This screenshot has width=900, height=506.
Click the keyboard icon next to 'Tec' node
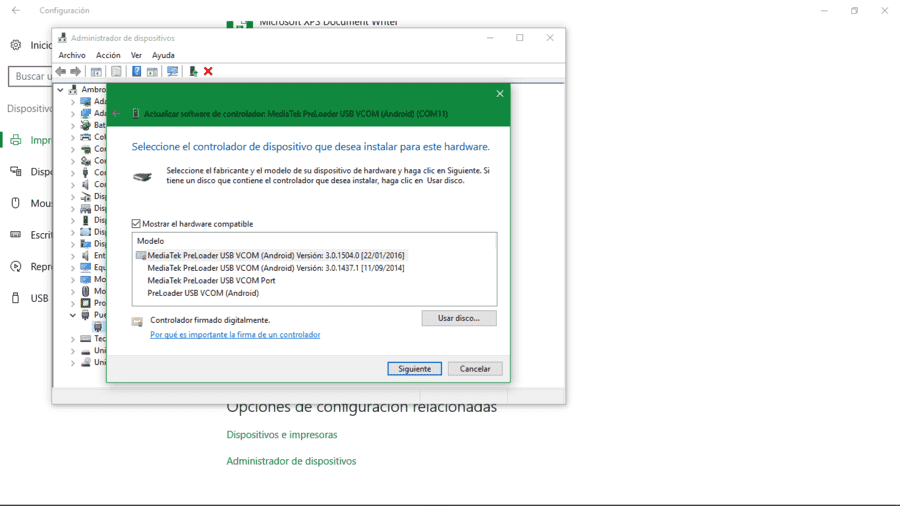[x=86, y=338]
